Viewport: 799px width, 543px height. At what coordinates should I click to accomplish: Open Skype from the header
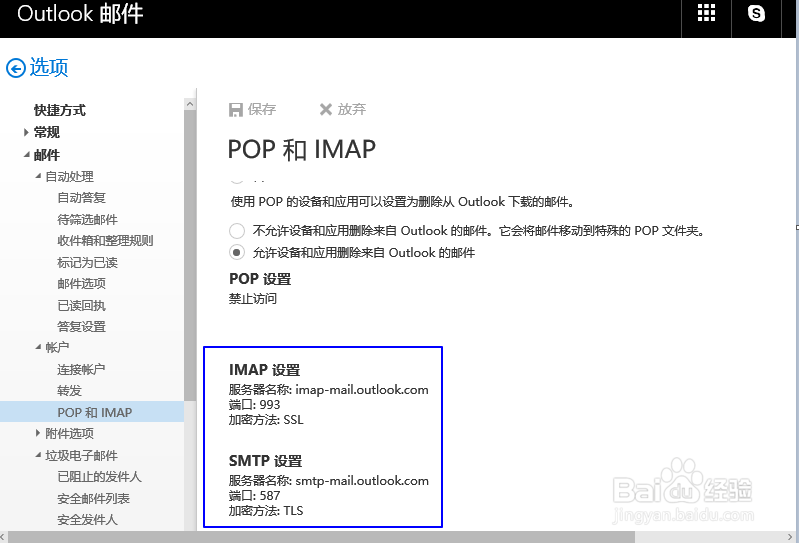(756, 13)
